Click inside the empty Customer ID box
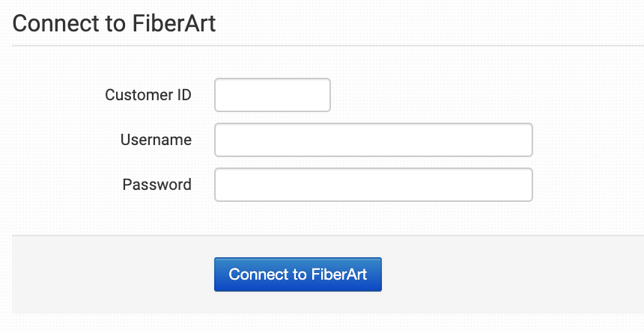The width and height of the screenshot is (644, 332). pos(272,95)
